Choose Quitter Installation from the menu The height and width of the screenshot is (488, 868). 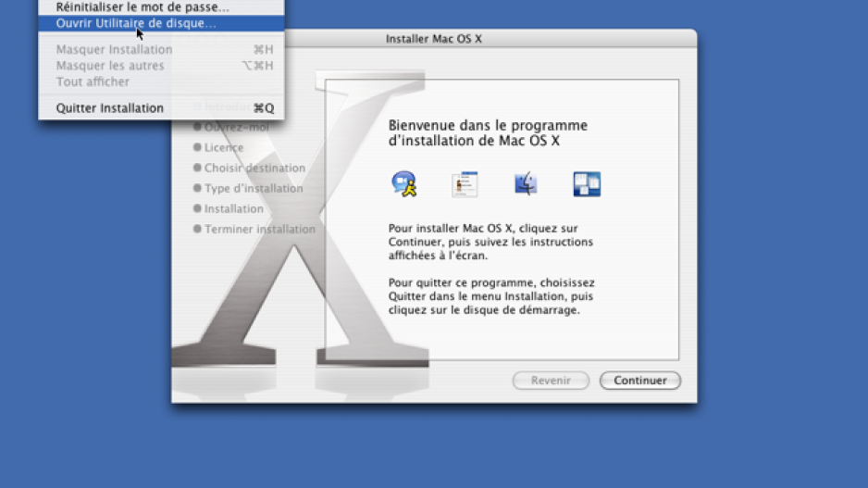coord(161,108)
